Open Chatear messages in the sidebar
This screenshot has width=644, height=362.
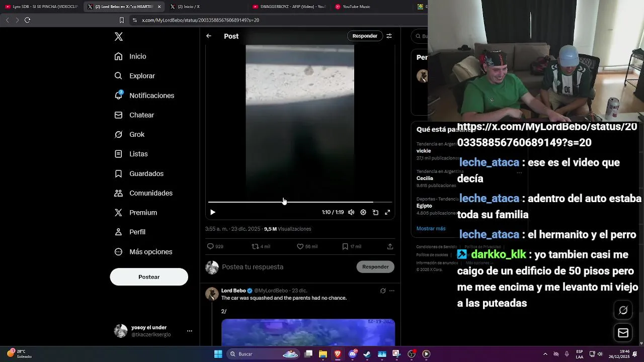pyautogui.click(x=134, y=115)
